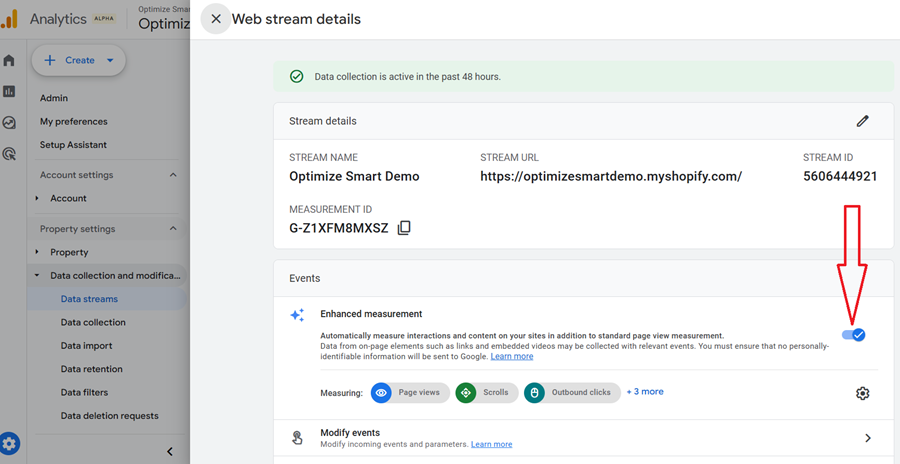Click the Scrolls chip
The image size is (900, 464).
[x=487, y=393]
